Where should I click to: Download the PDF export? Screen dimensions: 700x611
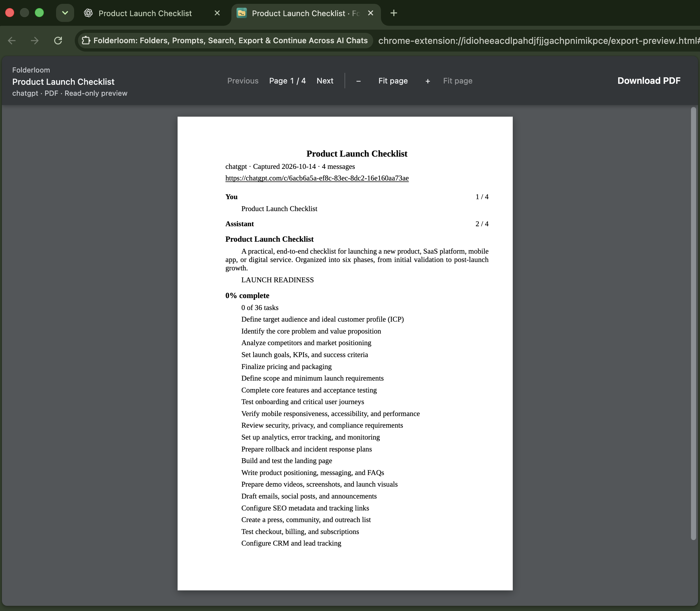(648, 81)
